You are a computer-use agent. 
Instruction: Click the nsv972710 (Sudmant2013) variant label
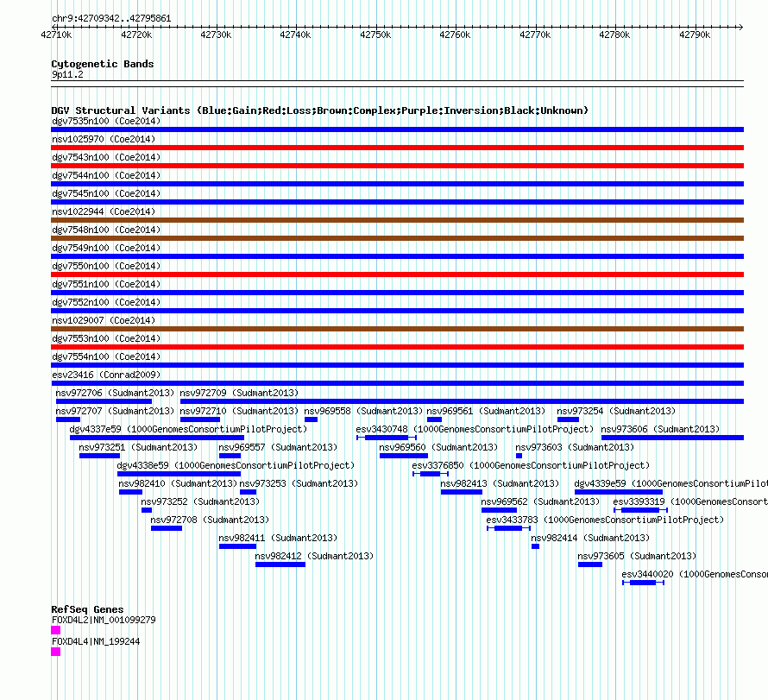pyautogui.click(x=239, y=411)
